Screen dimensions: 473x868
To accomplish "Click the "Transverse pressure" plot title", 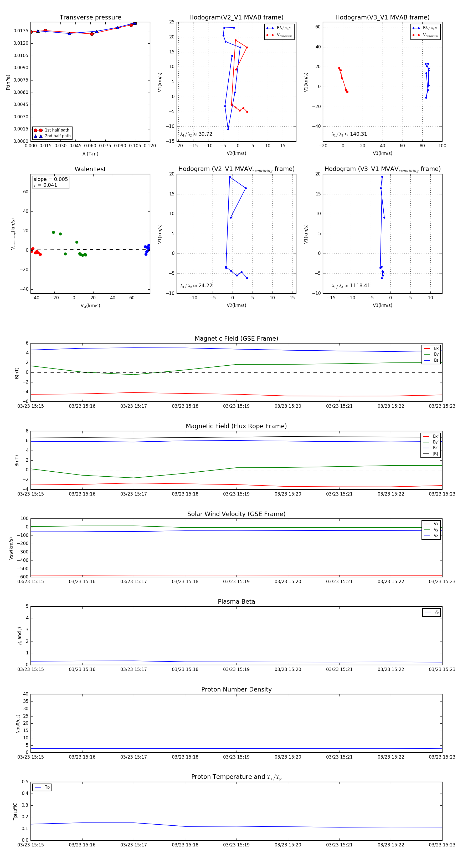I will (90, 18).
